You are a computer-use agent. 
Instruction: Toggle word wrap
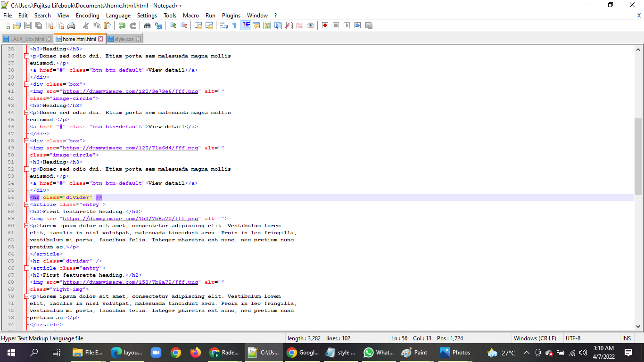(223, 26)
